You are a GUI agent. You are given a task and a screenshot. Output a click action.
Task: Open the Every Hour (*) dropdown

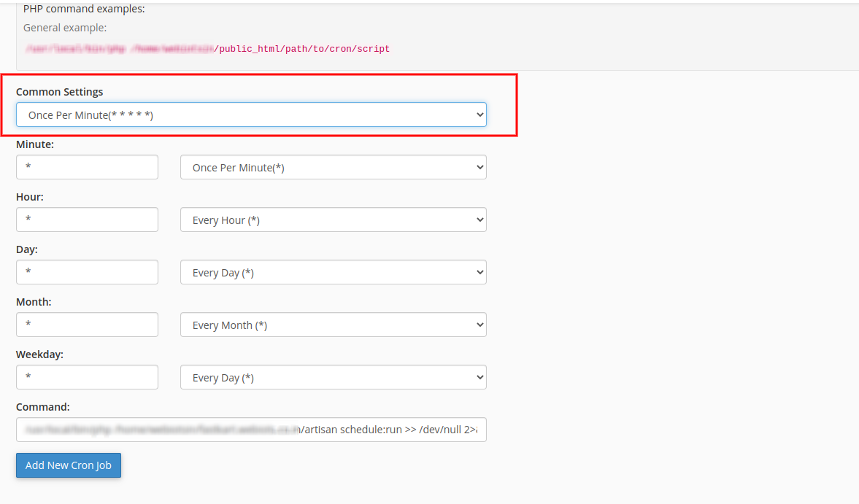333,220
